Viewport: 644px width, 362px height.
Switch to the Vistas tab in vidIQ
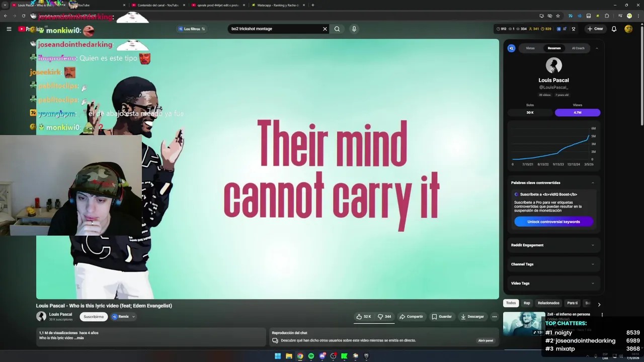click(x=530, y=48)
